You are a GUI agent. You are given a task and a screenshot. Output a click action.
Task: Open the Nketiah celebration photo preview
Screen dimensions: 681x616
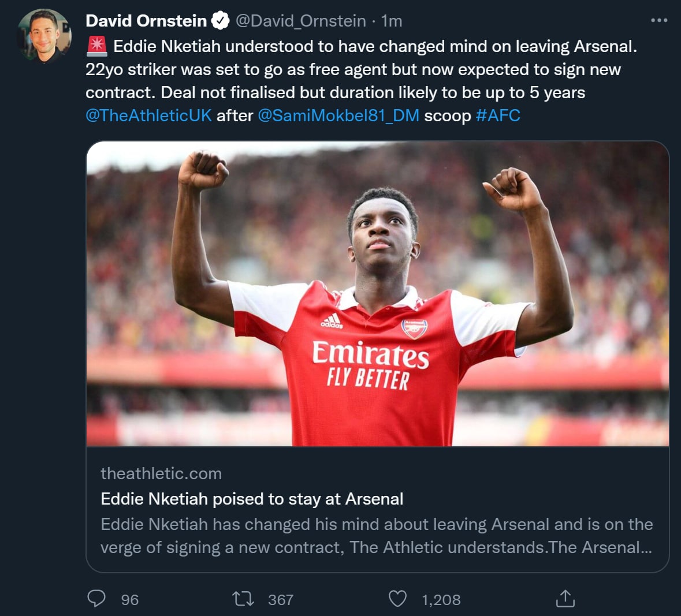pos(377,293)
